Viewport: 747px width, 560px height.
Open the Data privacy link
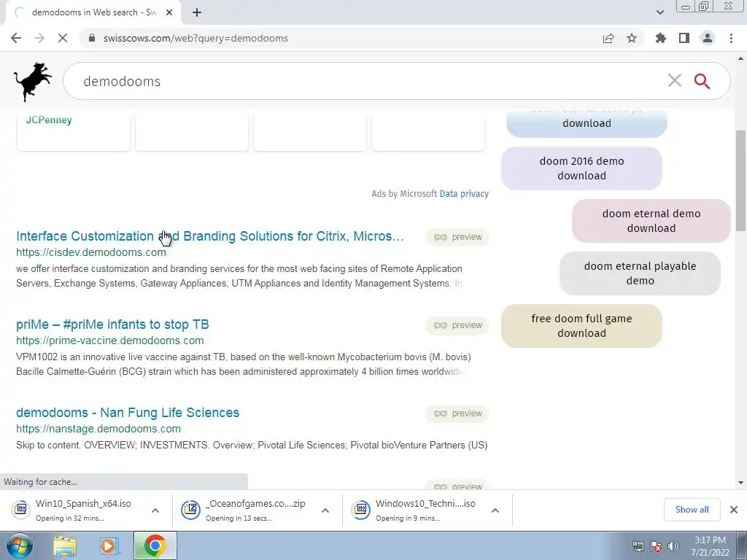click(x=464, y=194)
